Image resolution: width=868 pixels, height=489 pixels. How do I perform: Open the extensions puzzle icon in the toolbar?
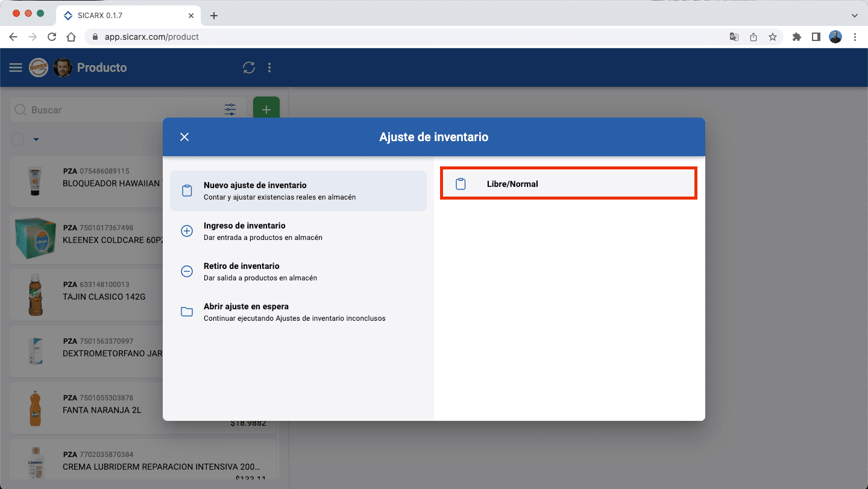coord(797,37)
